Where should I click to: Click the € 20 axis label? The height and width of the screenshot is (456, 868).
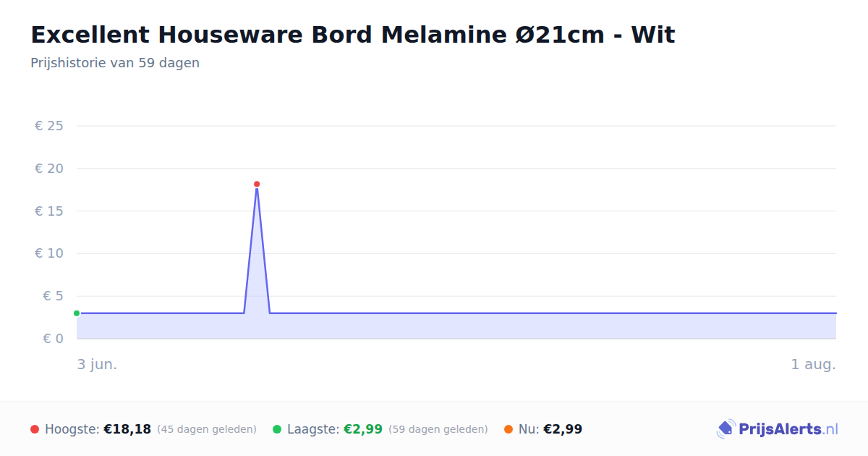click(49, 169)
